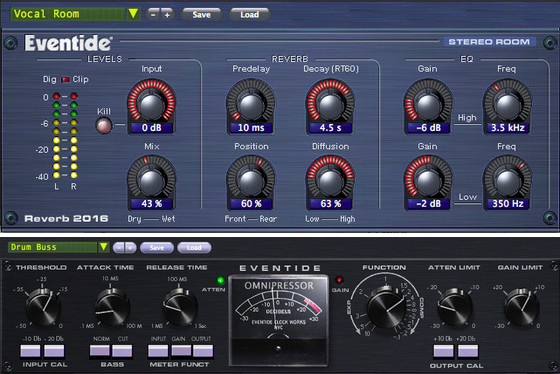560x374 pixels.
Task: Click the High EQ Freq knob
Action: coord(507,105)
